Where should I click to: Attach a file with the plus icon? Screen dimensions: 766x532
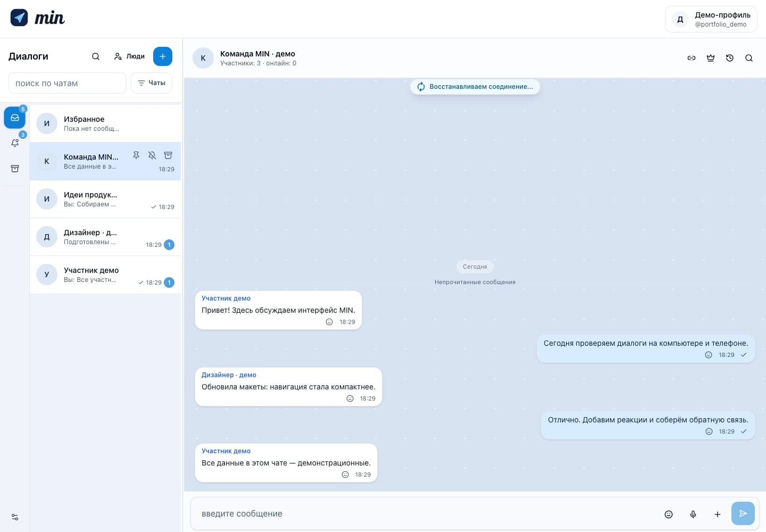(x=718, y=514)
